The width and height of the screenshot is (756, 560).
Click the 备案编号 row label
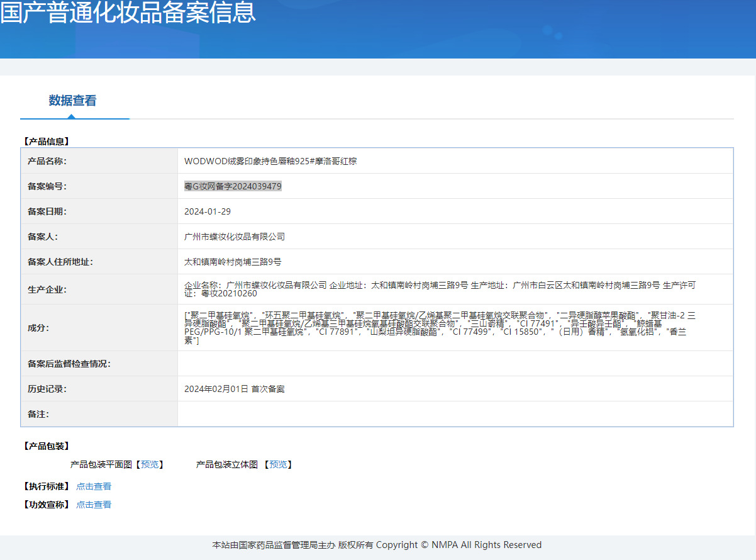tap(47, 186)
